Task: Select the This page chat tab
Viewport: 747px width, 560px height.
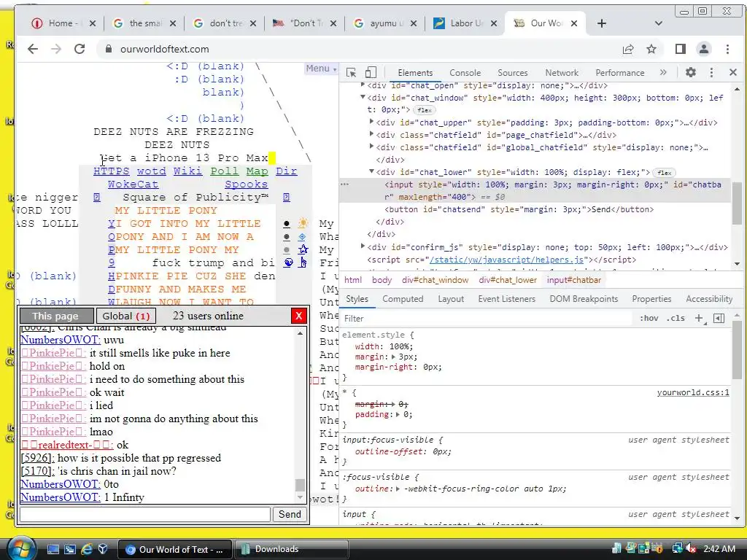Action: coord(55,316)
